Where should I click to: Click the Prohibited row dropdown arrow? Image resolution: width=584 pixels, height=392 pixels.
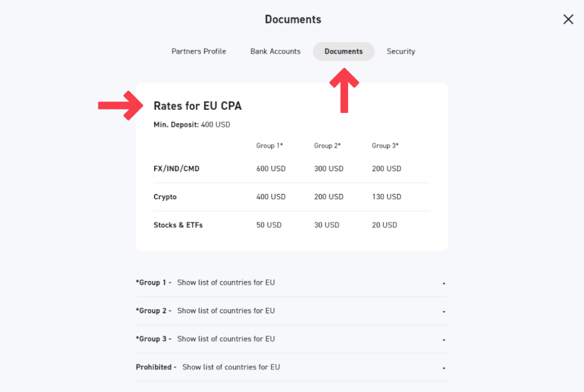click(444, 368)
